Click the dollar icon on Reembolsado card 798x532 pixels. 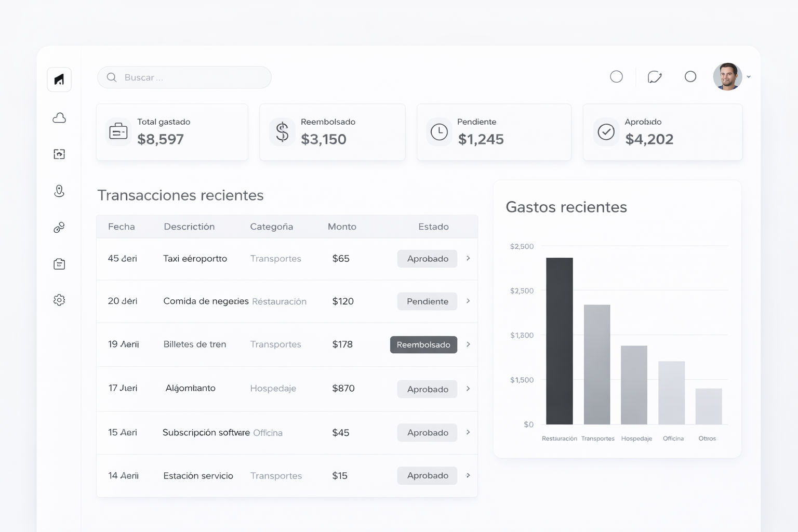[282, 131]
